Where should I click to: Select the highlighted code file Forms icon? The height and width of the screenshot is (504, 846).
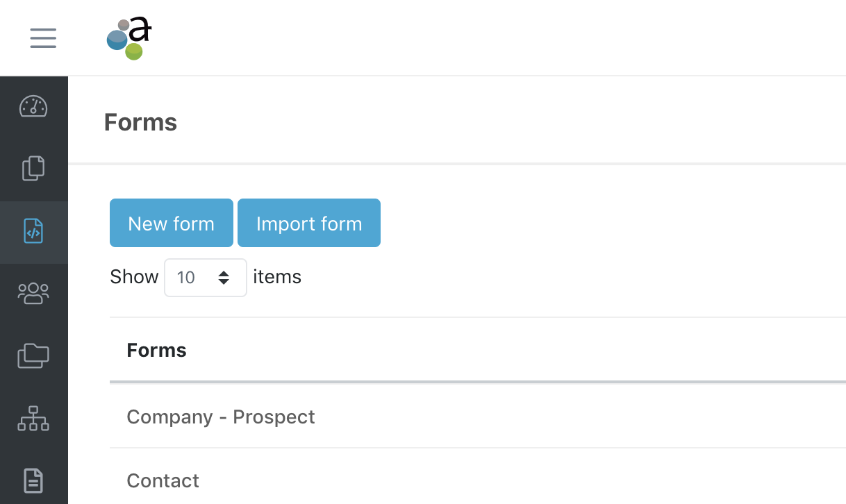(x=33, y=231)
